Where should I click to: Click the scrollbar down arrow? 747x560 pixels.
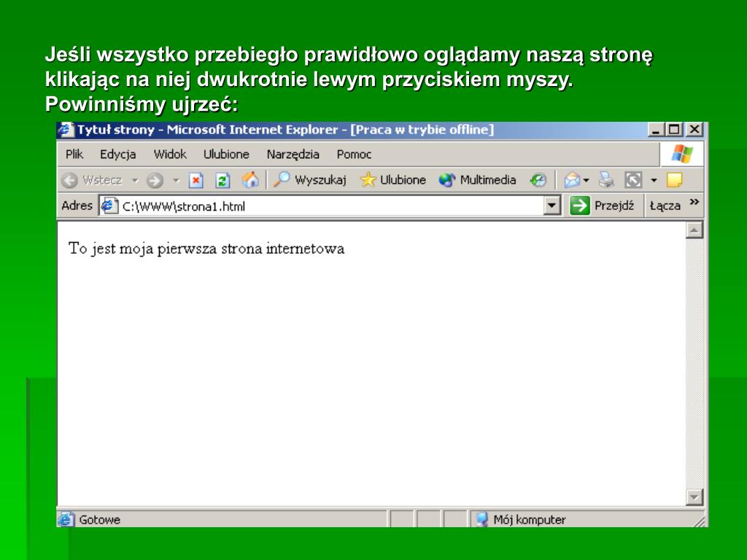click(694, 497)
